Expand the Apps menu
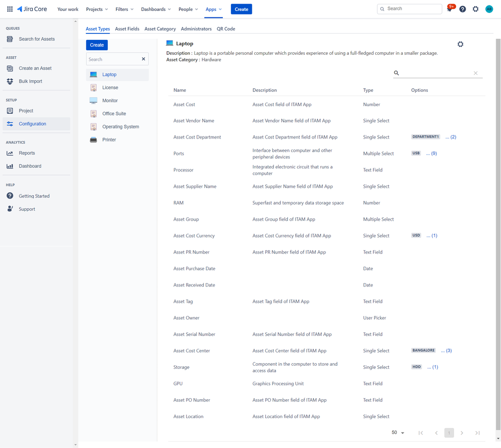The width and height of the screenshot is (501, 448). click(213, 9)
